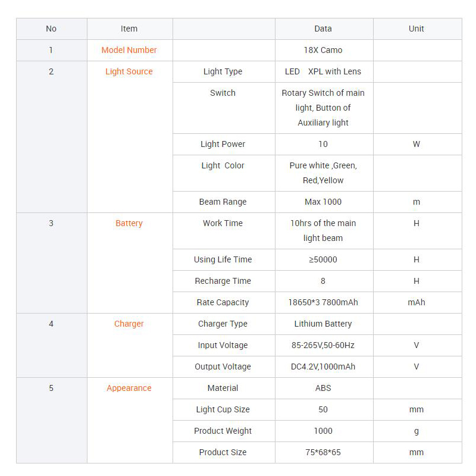
Task: Click the 75*68*65 product size cell
Action: [x=323, y=452]
